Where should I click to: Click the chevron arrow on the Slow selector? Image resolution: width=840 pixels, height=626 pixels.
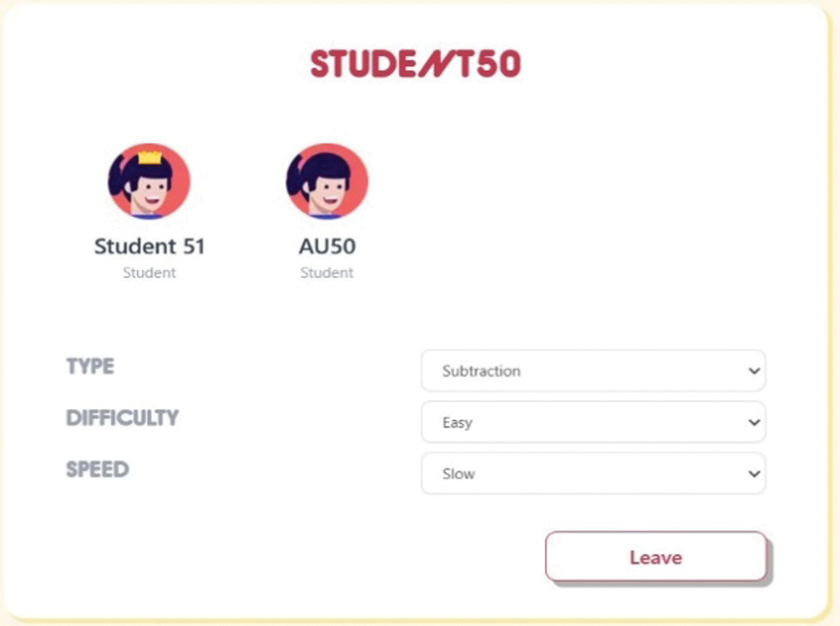coord(754,473)
